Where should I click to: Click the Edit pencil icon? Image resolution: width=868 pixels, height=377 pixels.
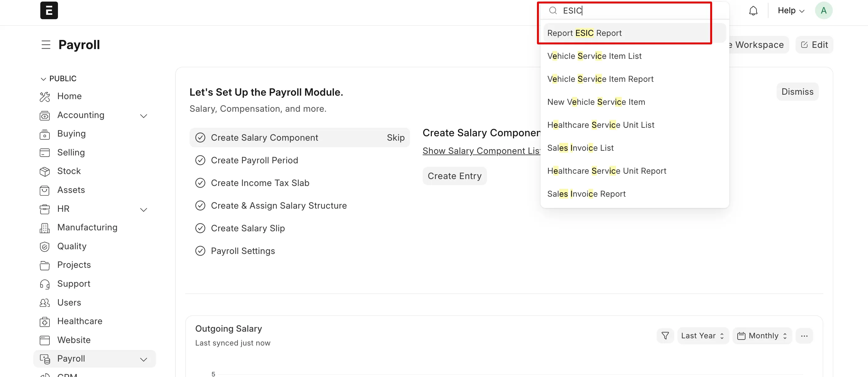coord(804,45)
